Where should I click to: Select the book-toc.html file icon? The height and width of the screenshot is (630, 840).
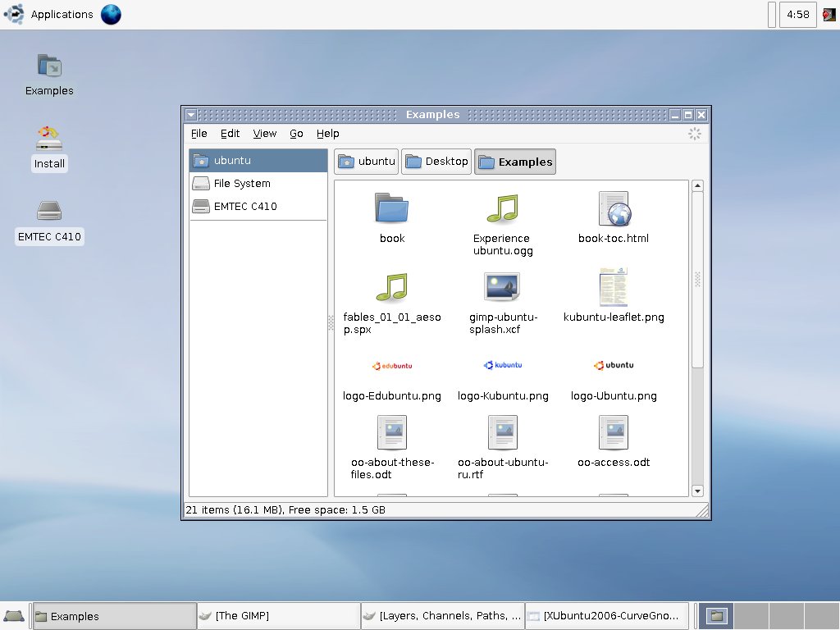(614, 208)
